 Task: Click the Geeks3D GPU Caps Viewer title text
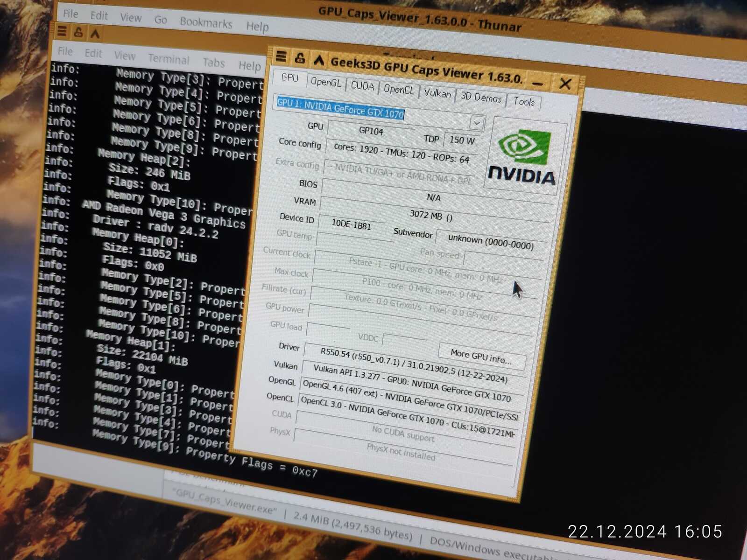point(427,70)
